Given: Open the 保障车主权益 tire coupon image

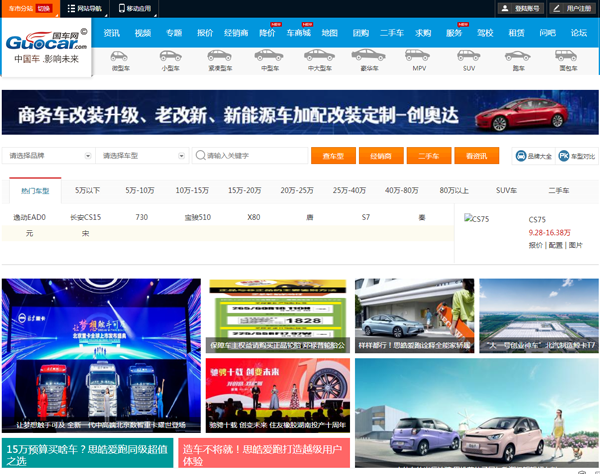Looking at the screenshot, I should 278,316.
